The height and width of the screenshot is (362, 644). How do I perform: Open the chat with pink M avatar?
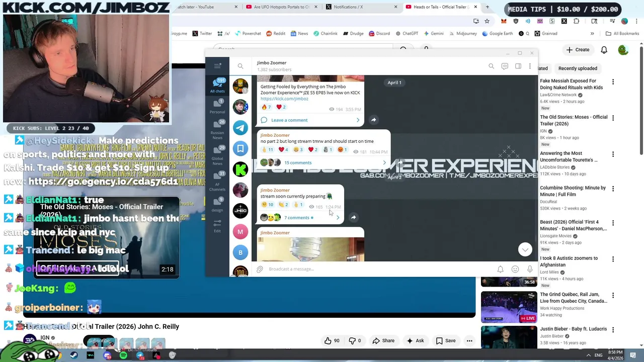(x=240, y=232)
